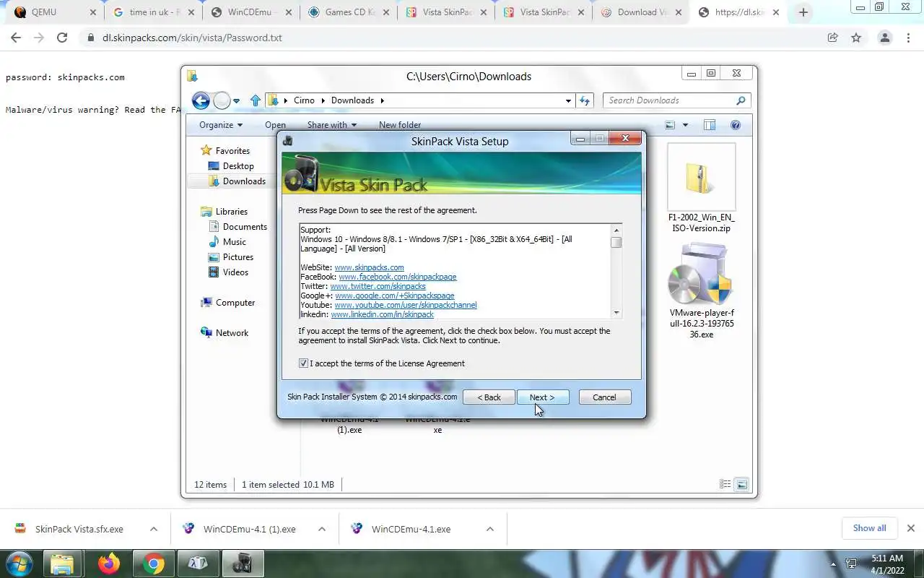Image resolution: width=924 pixels, height=578 pixels.
Task: Open options for WinCDEmu-4.1.exe download
Action: pyautogui.click(x=490, y=529)
